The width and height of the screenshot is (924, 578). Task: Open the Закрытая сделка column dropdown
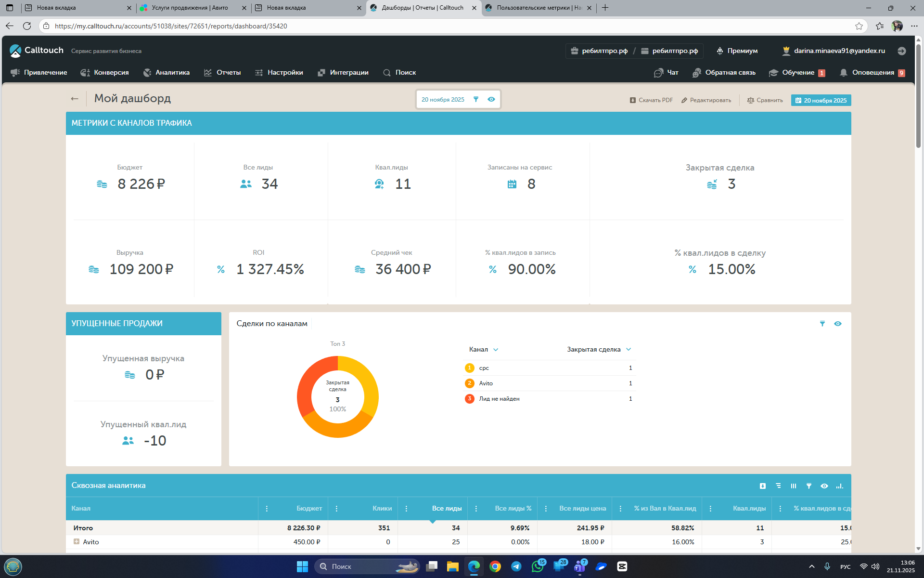pyautogui.click(x=629, y=350)
